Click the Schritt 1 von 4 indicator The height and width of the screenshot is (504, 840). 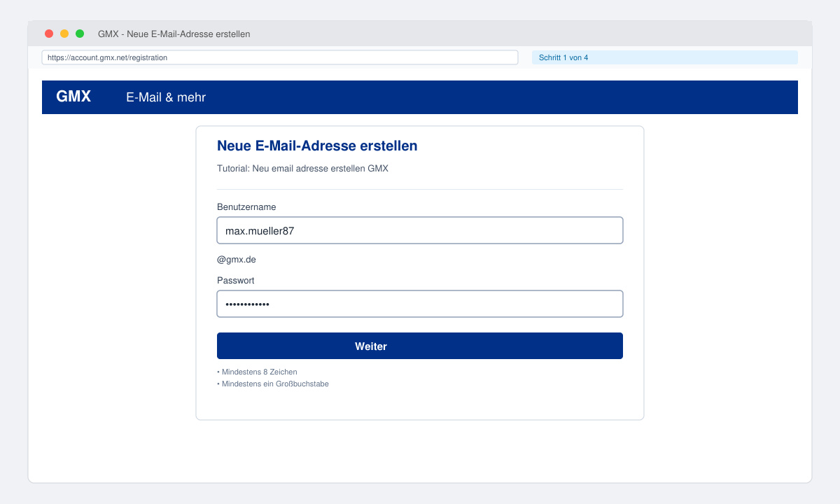(665, 57)
